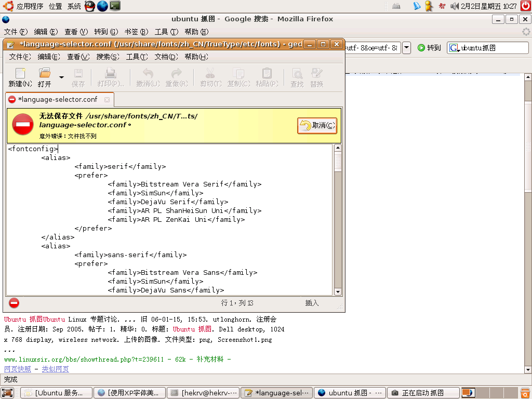The height and width of the screenshot is (399, 532).
Task: Click the DejaVu Sans family line
Action: click(x=166, y=290)
